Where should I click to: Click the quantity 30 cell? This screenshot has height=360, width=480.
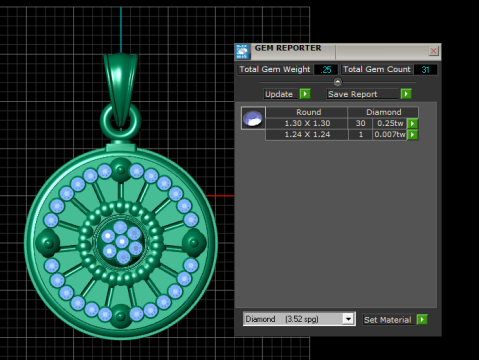[360, 123]
